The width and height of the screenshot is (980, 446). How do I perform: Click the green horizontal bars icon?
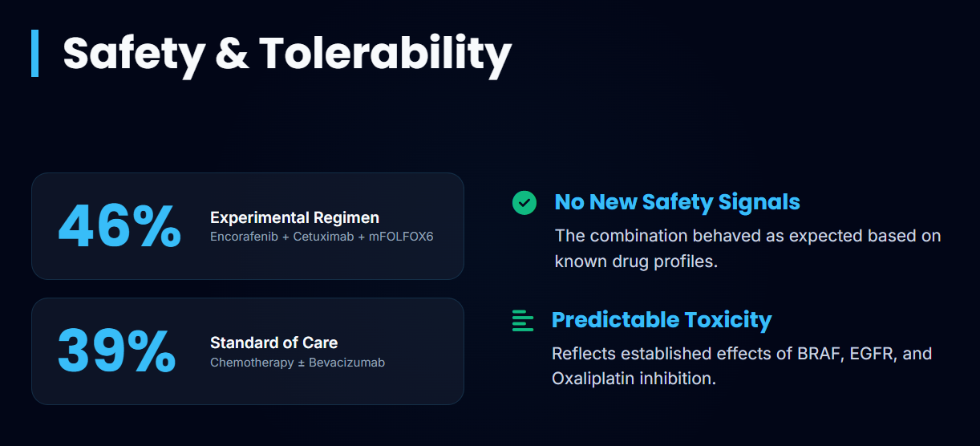click(x=523, y=321)
